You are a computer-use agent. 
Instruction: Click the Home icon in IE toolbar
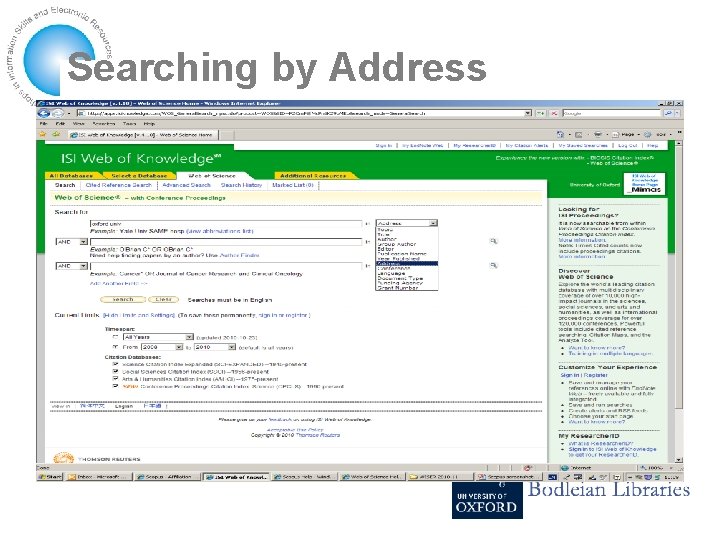pos(560,135)
